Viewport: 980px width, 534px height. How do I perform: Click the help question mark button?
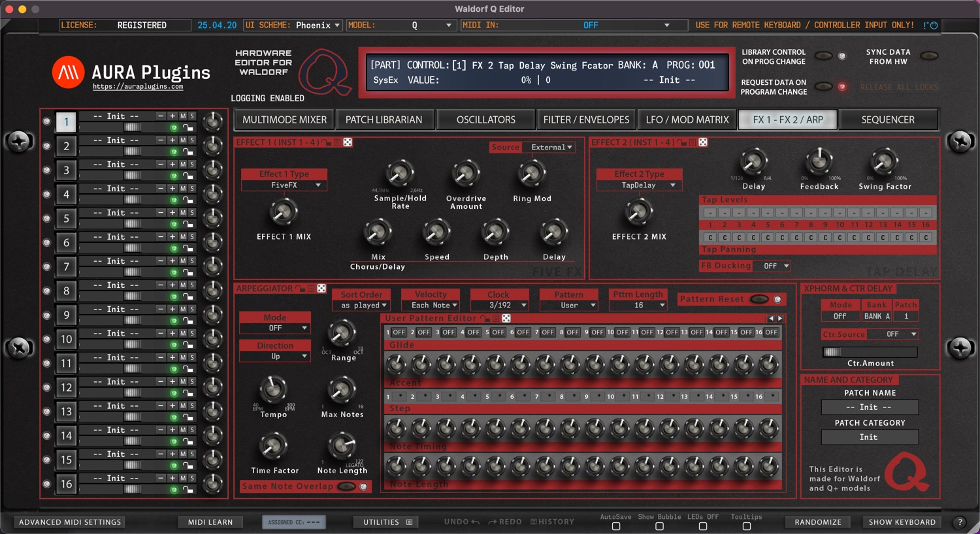coord(959,522)
